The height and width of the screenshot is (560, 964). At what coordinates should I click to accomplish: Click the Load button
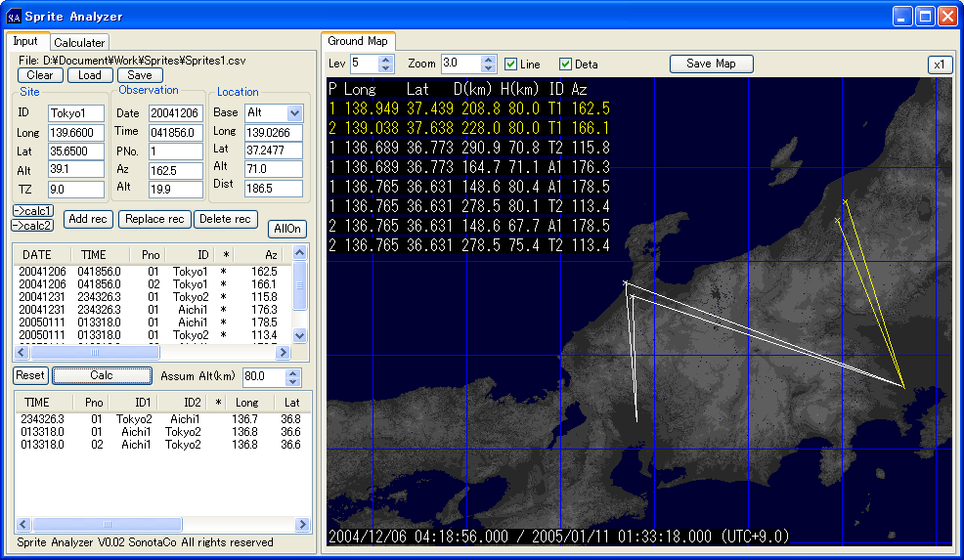[90, 75]
